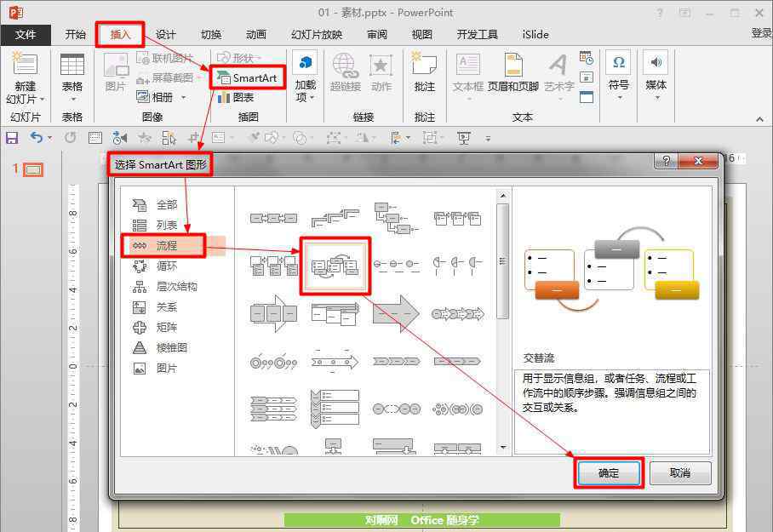Expand the 相册 dropdown arrow
773x532 pixels.
click(183, 97)
